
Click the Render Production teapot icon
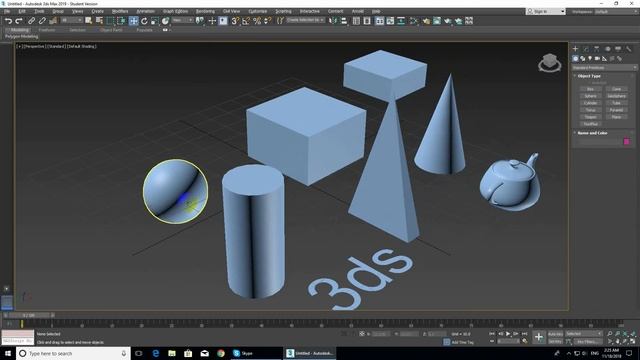(448, 21)
